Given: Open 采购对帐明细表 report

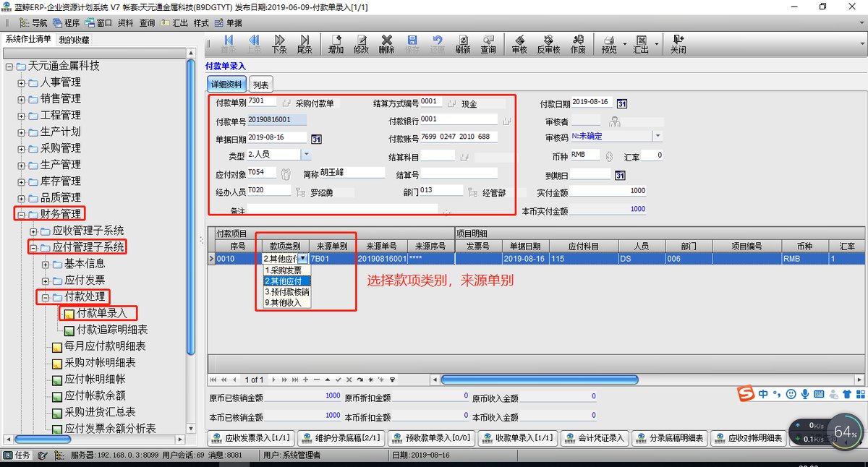Looking at the screenshot, I should [x=93, y=363].
